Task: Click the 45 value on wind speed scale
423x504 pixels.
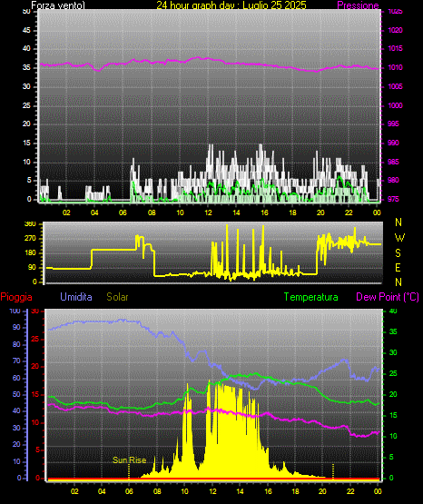Action: click(26, 30)
